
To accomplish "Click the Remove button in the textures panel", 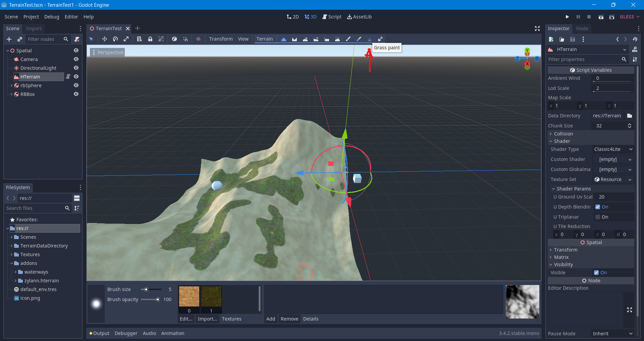I will point(289,319).
